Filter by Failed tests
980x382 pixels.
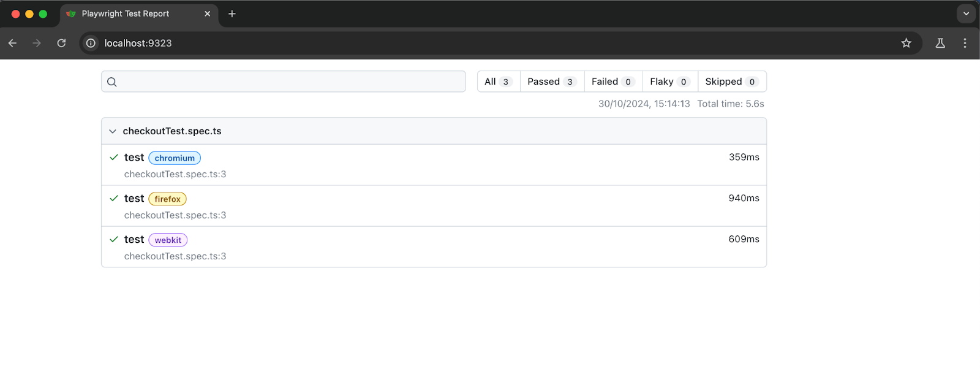(x=612, y=82)
